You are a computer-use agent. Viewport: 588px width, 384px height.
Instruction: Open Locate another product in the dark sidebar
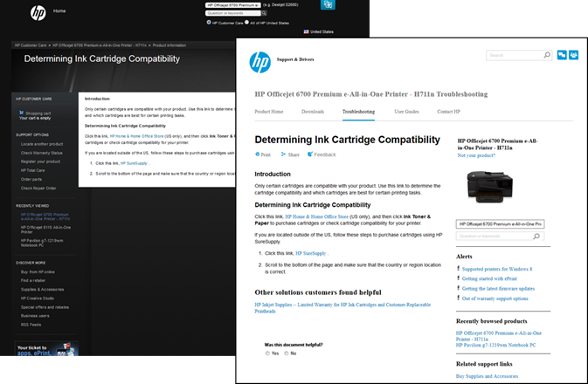coord(42,144)
